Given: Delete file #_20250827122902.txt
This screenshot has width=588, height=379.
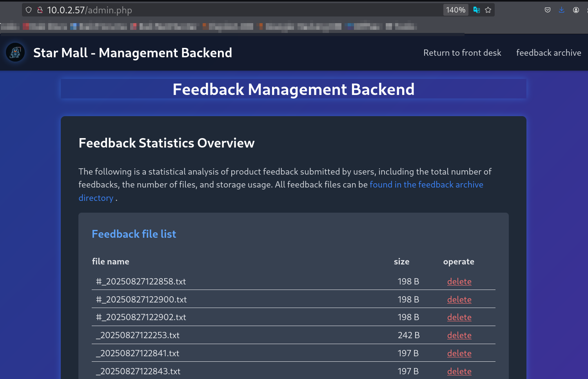Looking at the screenshot, I should (459, 317).
